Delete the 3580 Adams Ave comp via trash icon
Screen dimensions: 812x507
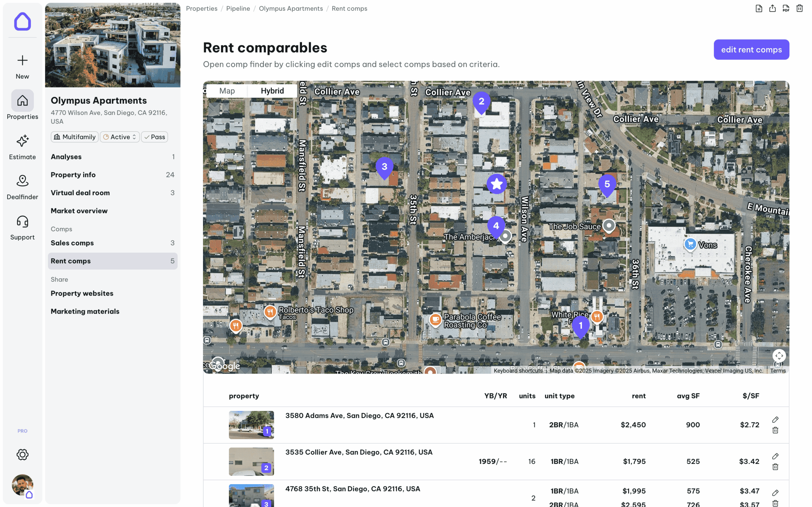[x=775, y=430]
